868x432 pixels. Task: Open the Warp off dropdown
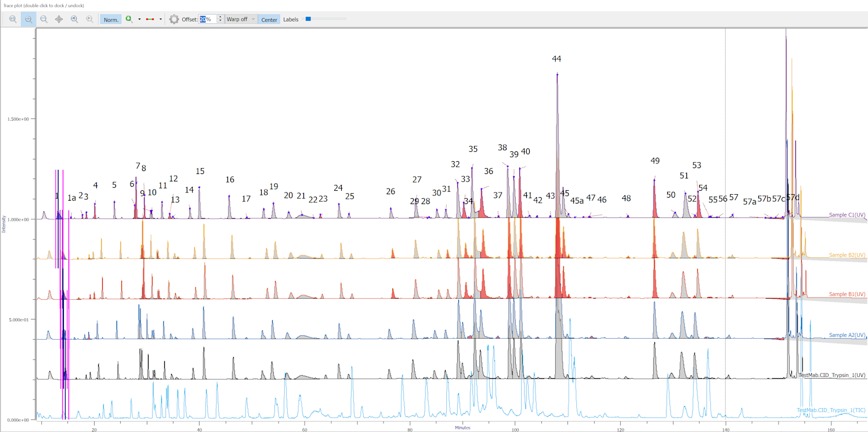[241, 19]
